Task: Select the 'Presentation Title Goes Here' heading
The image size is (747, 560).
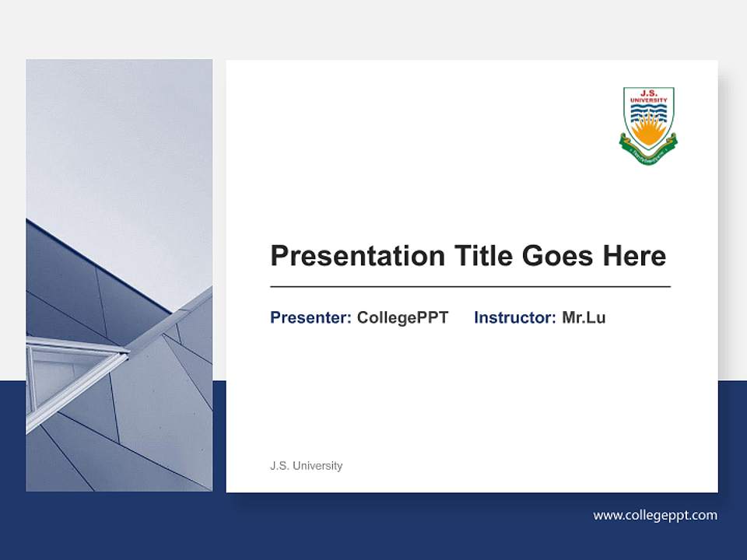Action: pos(468,255)
